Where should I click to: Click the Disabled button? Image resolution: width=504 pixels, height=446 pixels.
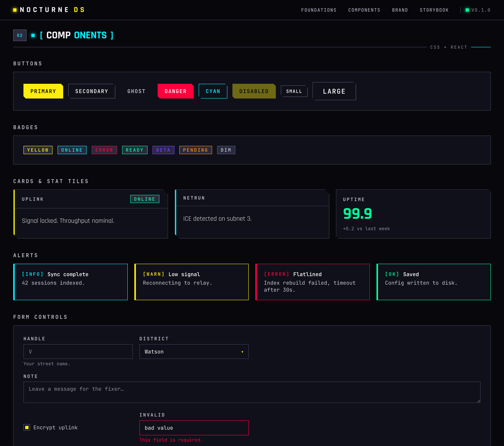pyautogui.click(x=254, y=91)
